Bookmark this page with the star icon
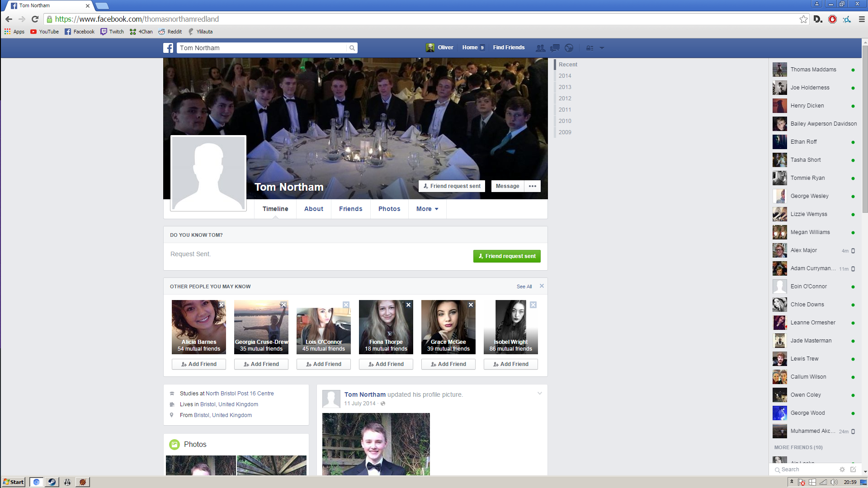The image size is (868, 488). [x=803, y=19]
